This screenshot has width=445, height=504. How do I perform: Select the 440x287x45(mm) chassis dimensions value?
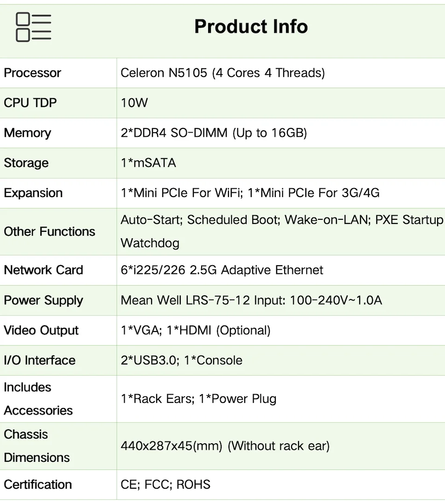pyautogui.click(x=225, y=446)
